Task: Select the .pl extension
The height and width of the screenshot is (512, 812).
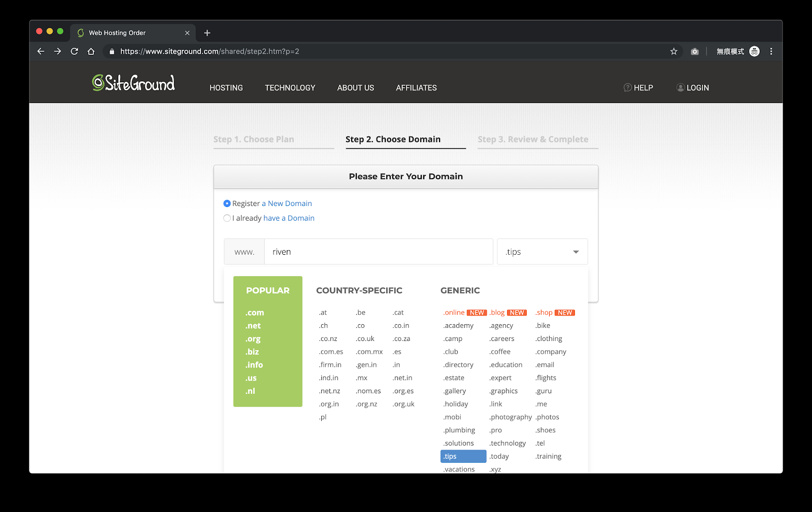Action: [323, 417]
